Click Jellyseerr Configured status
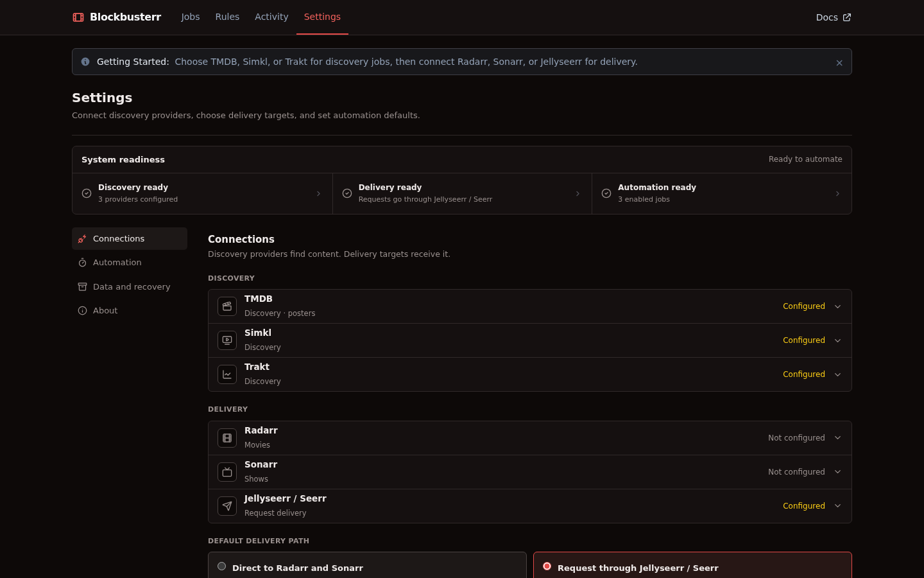The image size is (924, 578). click(x=804, y=506)
